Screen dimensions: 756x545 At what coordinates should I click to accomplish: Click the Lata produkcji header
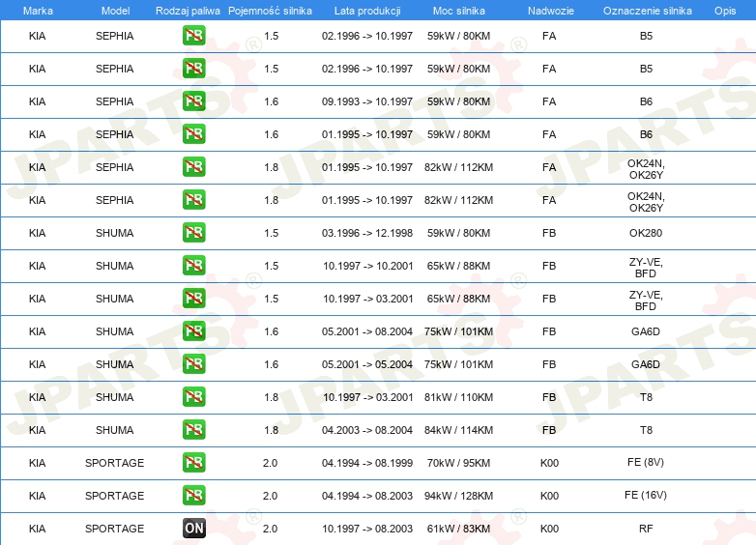coord(367,11)
